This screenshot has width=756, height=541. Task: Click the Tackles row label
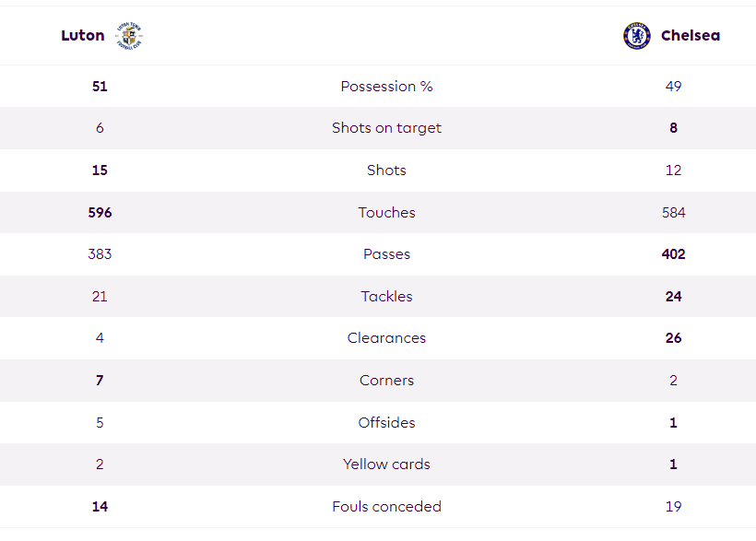(x=386, y=297)
